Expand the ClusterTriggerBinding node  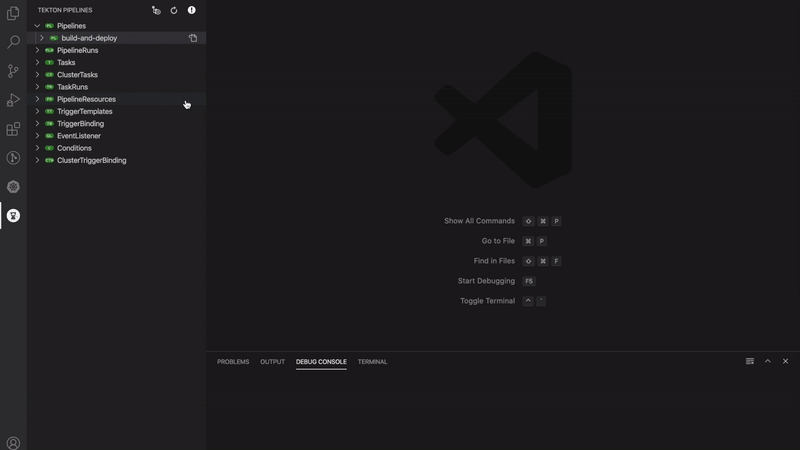click(37, 160)
